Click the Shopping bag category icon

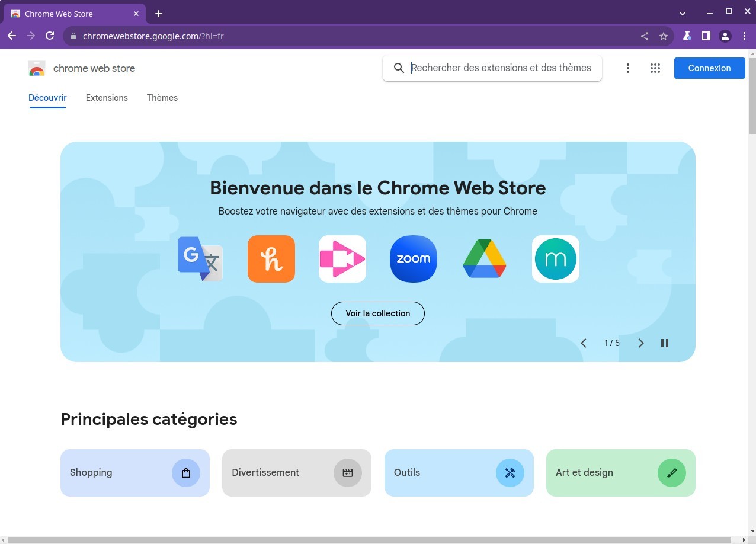[x=186, y=473]
